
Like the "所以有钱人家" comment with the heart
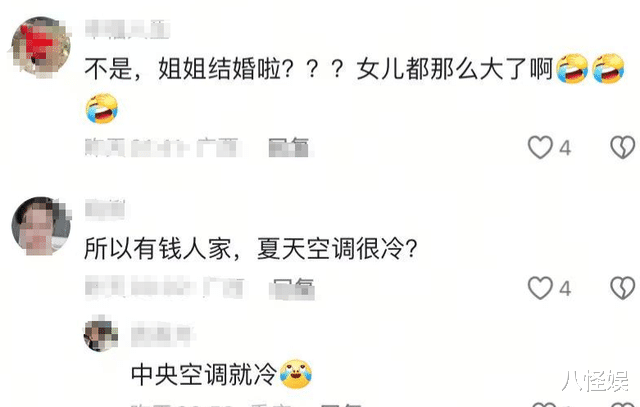coord(540,288)
